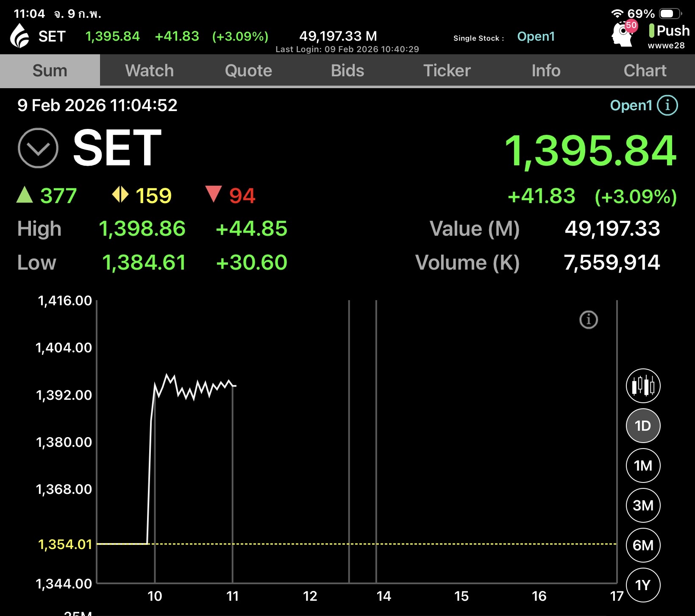
Task: Select the 1D chart range
Action: (643, 426)
